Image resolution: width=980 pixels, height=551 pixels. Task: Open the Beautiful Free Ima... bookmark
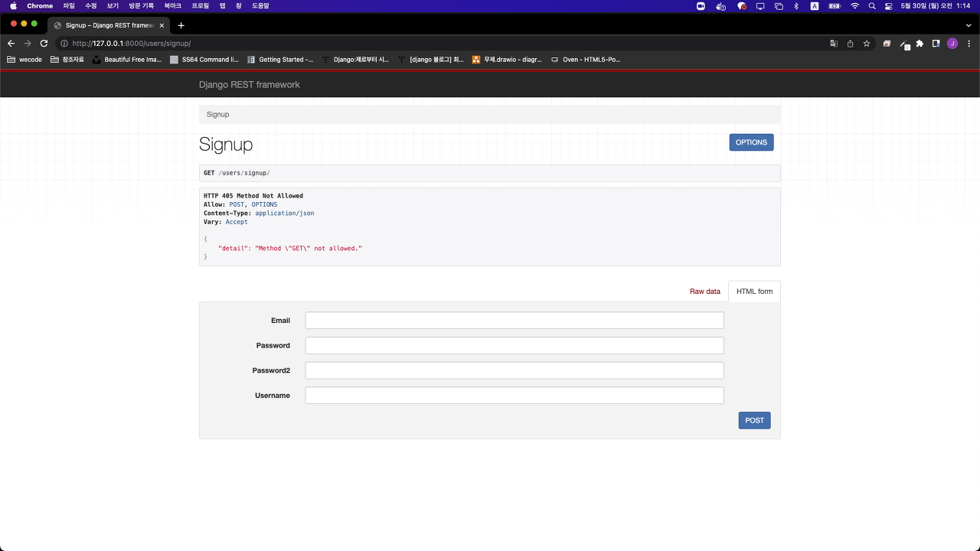tap(127, 59)
